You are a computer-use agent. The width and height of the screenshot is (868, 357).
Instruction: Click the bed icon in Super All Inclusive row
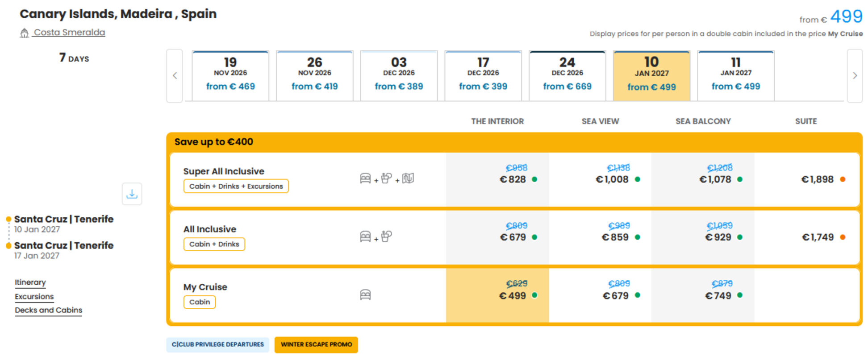tap(365, 178)
